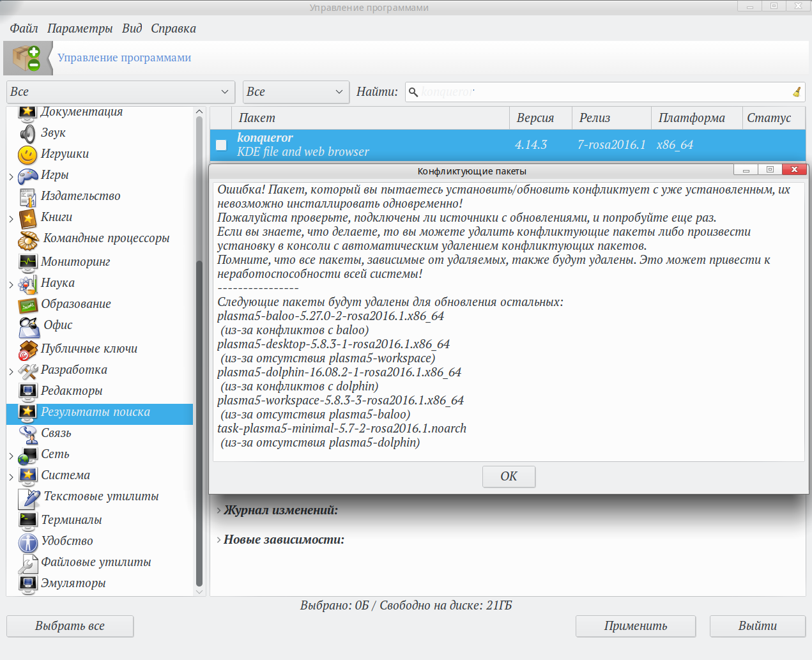Toggle the konqueror package checkbox
The width and height of the screenshot is (812, 660).
221,145
